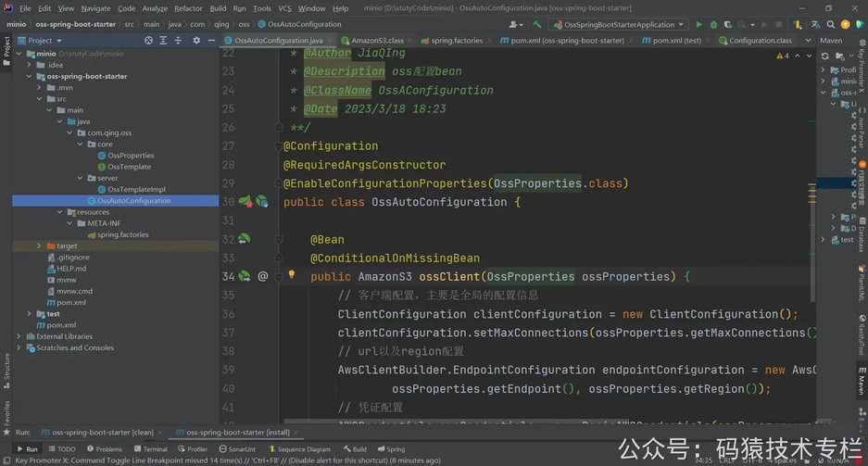868x466 pixels.
Task: Click the Spring bean gutter icon on line 32
Action: [x=245, y=239]
